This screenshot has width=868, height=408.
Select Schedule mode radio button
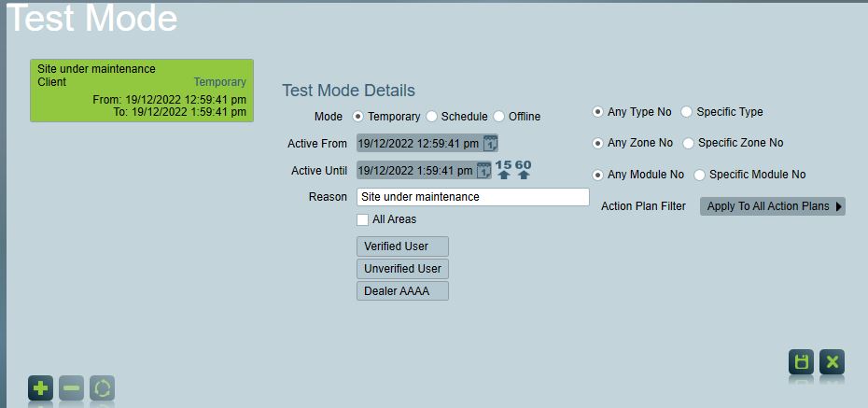432,117
